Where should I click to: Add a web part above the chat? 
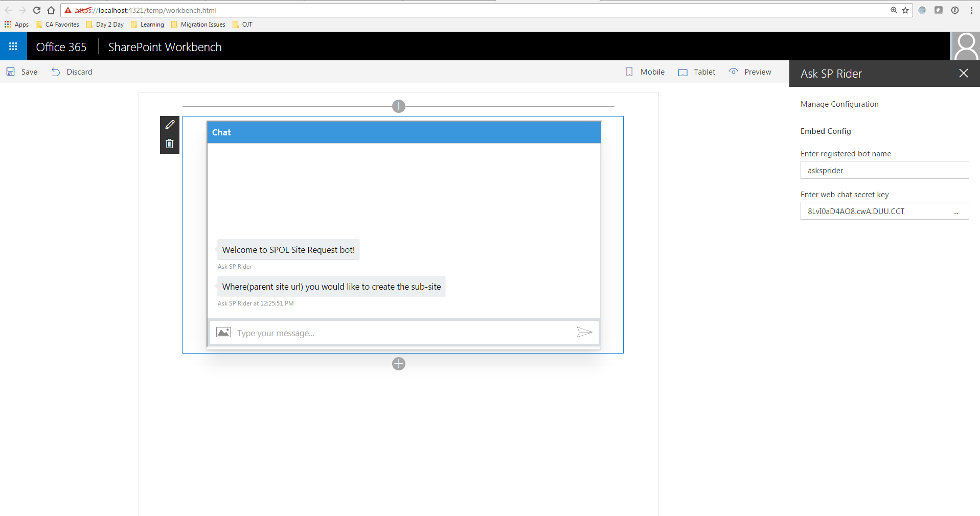tap(399, 106)
